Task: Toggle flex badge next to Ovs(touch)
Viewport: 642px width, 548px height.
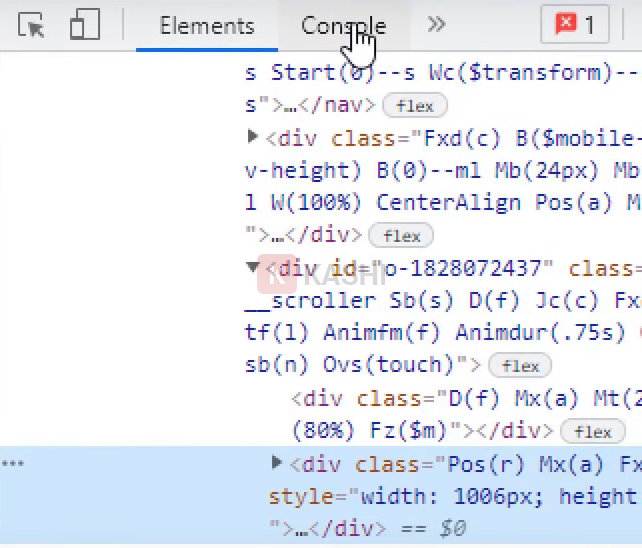Action: 520,366
